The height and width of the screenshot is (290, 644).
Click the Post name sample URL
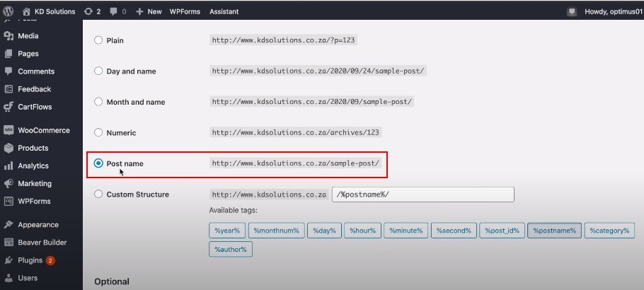[296, 163]
